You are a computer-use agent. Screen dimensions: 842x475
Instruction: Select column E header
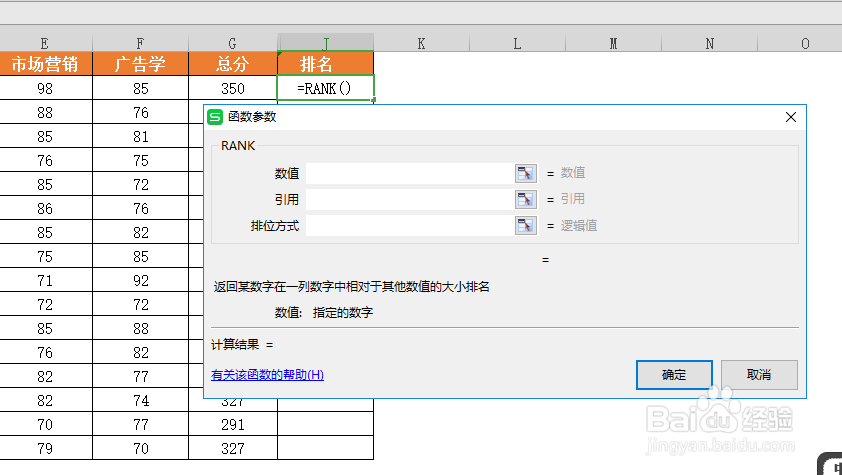(x=45, y=43)
